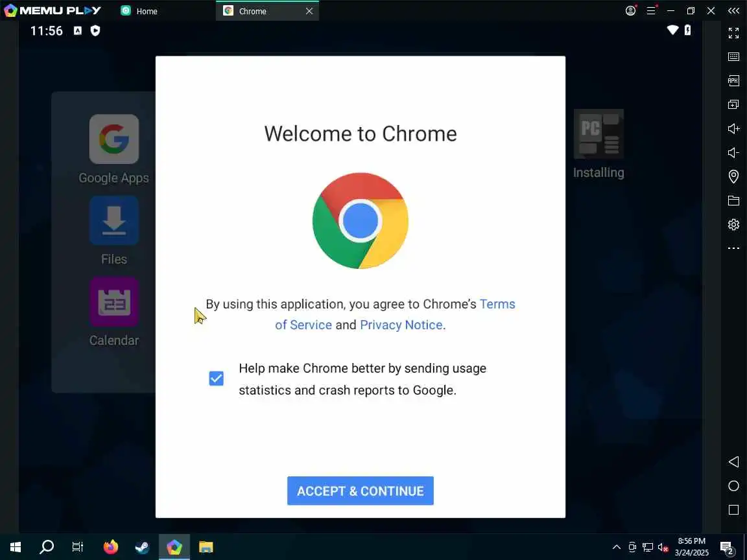Open Windows taskbar search
Screen dimensions: 747x560
click(46, 547)
